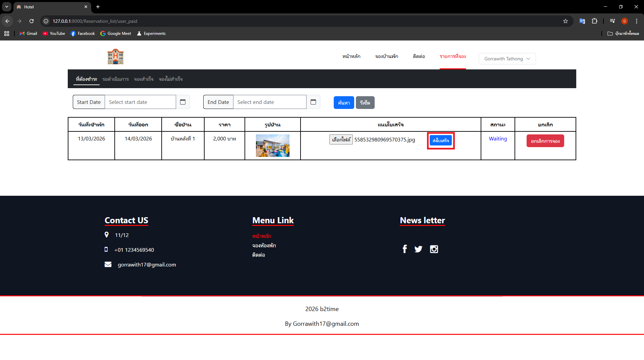Open the Start Date calendar picker

(183, 102)
